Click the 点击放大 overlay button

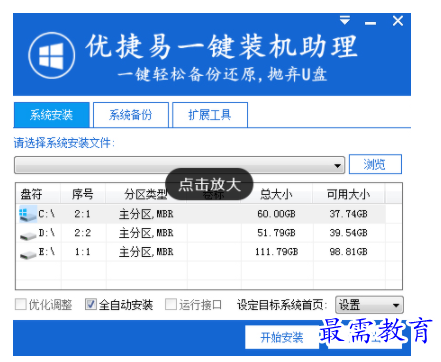[x=209, y=184]
